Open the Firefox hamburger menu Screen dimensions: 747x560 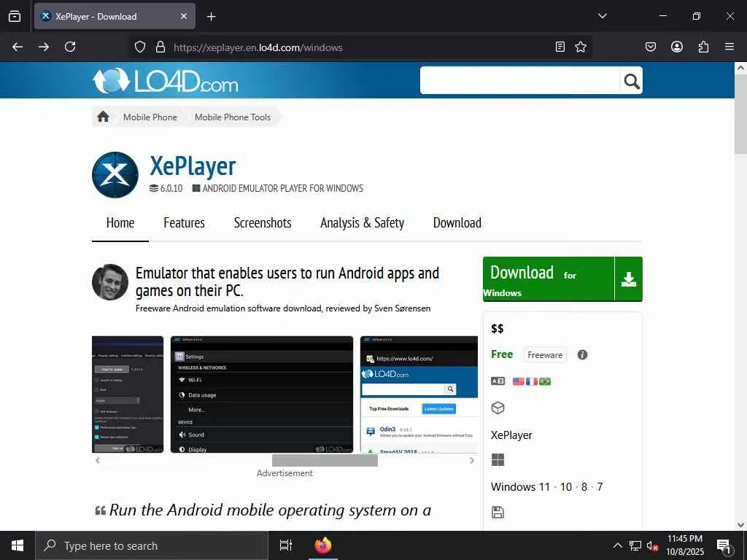tap(729, 47)
